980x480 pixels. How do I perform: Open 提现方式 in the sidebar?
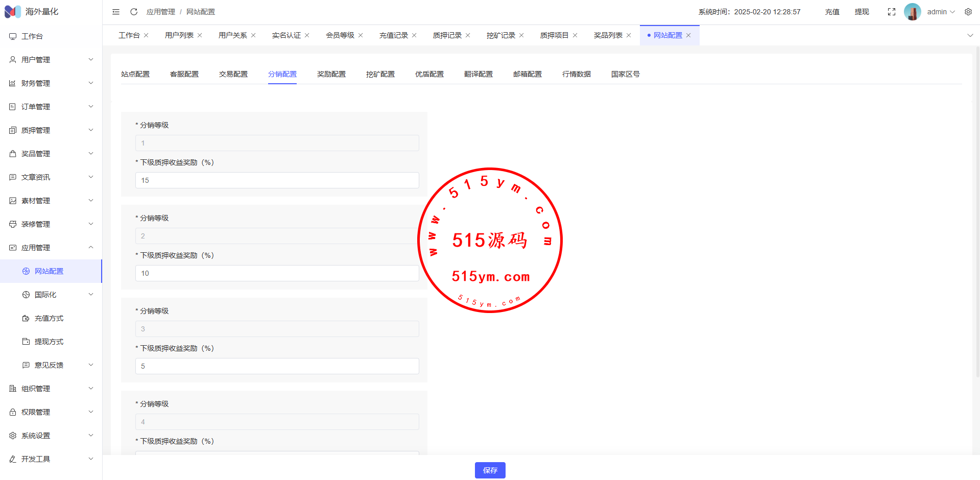click(49, 342)
